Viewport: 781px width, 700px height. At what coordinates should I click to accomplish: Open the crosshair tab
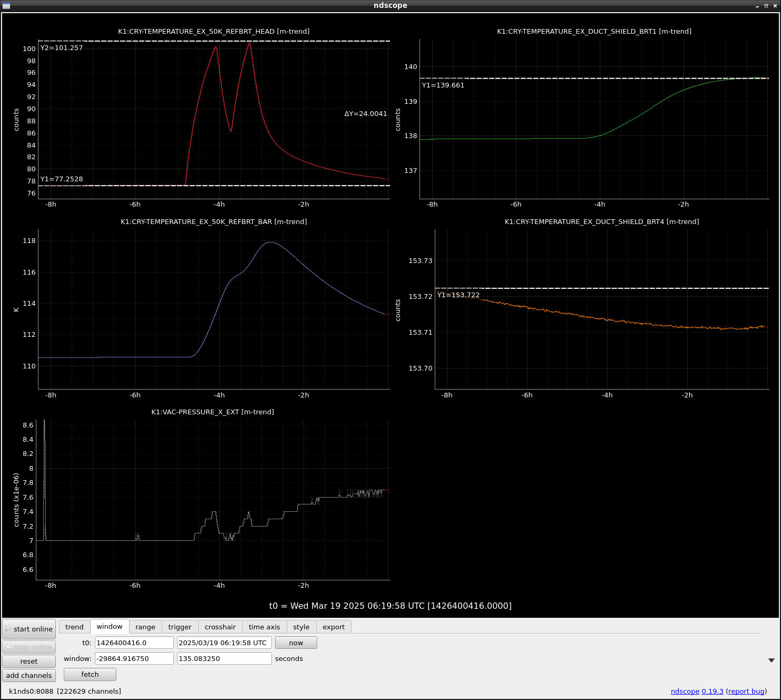(220, 627)
